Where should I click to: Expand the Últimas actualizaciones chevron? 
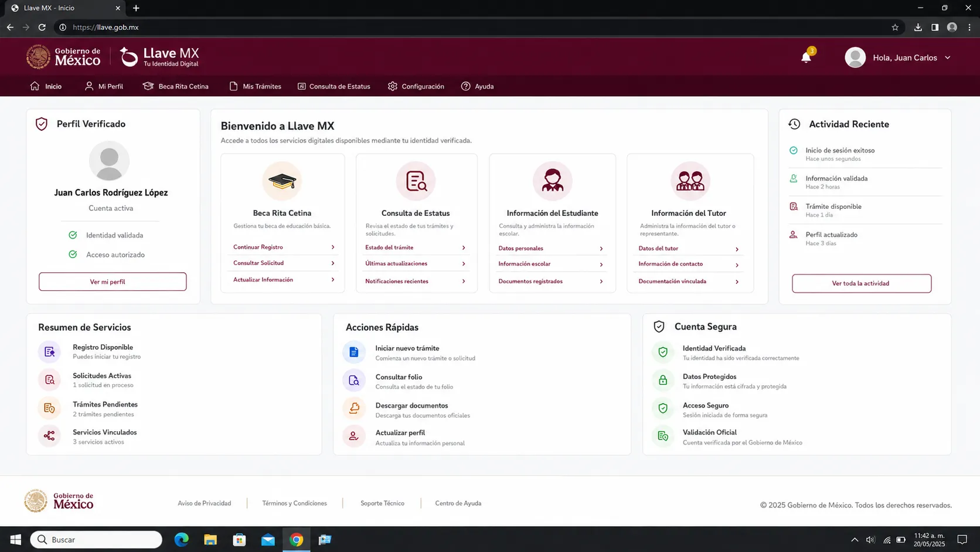(x=464, y=264)
